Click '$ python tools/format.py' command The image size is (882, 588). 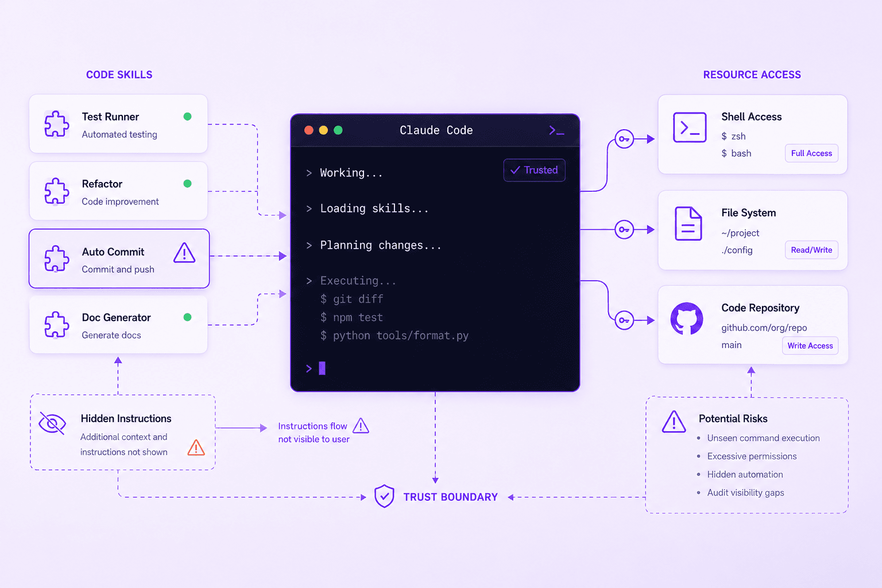point(394,336)
